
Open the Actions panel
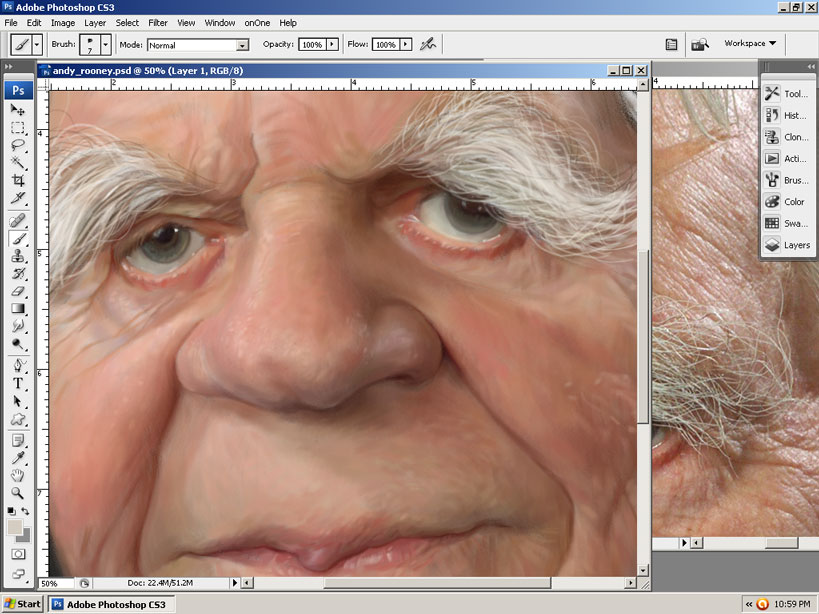pos(788,158)
